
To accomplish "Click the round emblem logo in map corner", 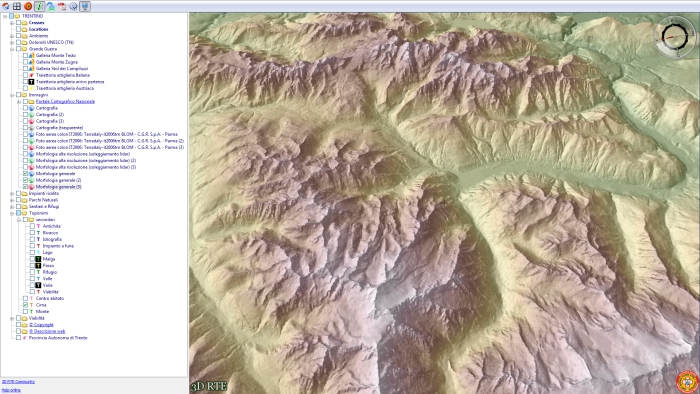I will click(x=687, y=382).
